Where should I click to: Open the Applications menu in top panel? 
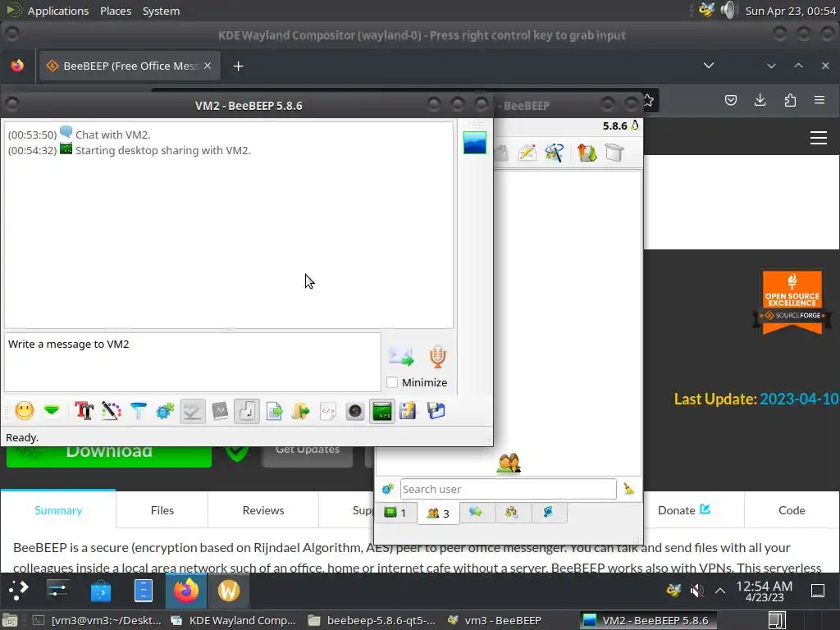click(58, 11)
